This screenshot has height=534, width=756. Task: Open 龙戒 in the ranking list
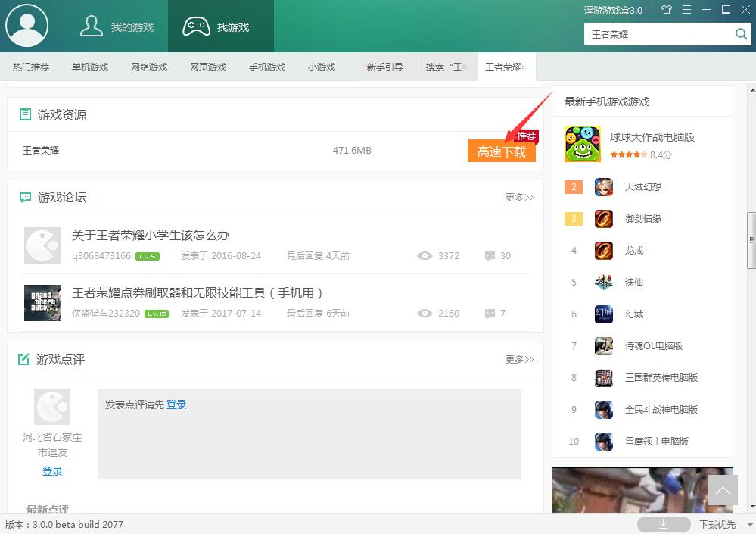point(634,251)
